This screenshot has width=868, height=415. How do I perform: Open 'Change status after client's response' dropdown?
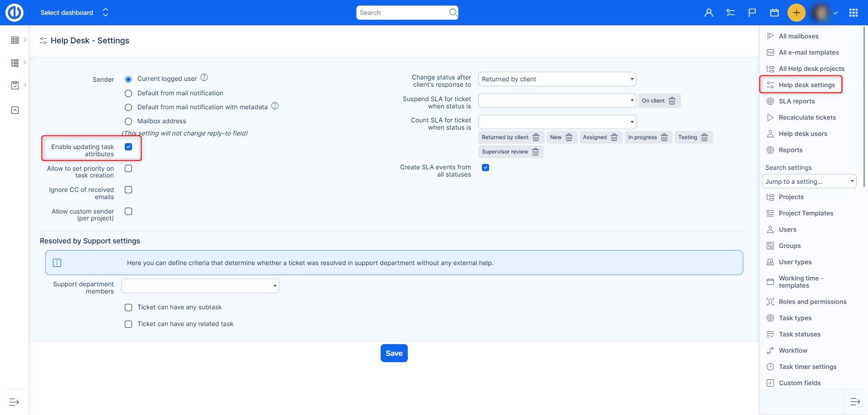coord(557,79)
